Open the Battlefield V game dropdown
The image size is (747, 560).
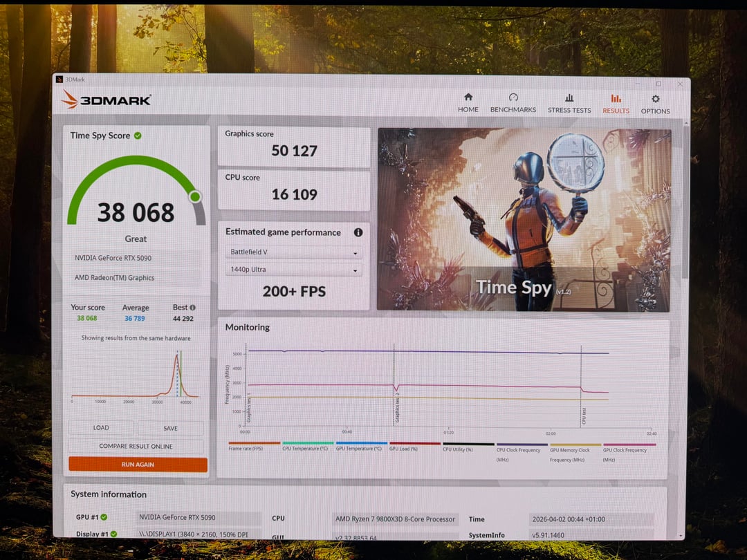[294, 252]
